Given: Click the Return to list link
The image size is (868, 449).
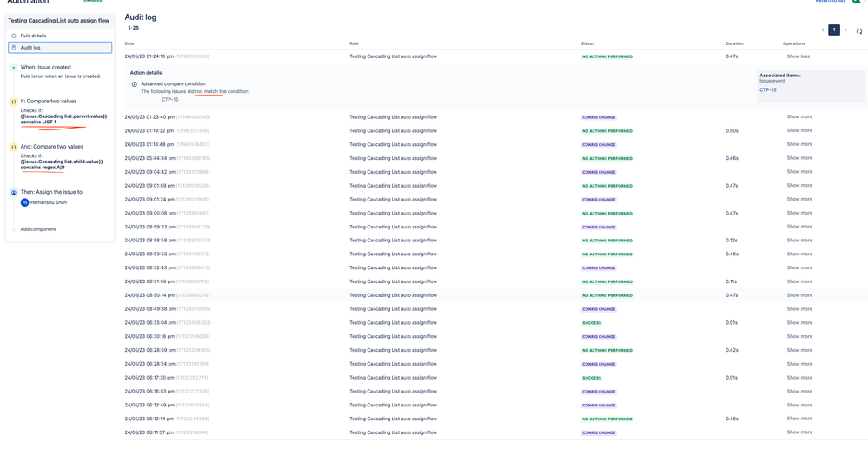Looking at the screenshot, I should (831, 2).
